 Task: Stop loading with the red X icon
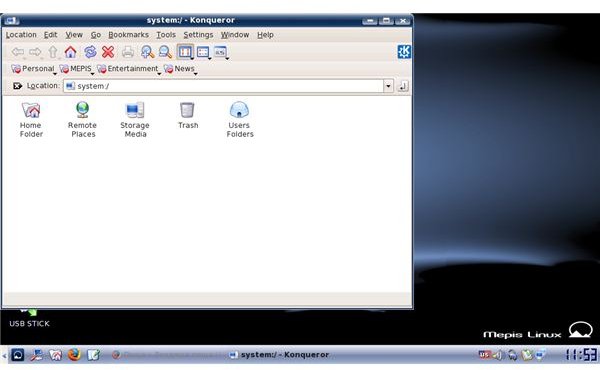click(x=108, y=52)
